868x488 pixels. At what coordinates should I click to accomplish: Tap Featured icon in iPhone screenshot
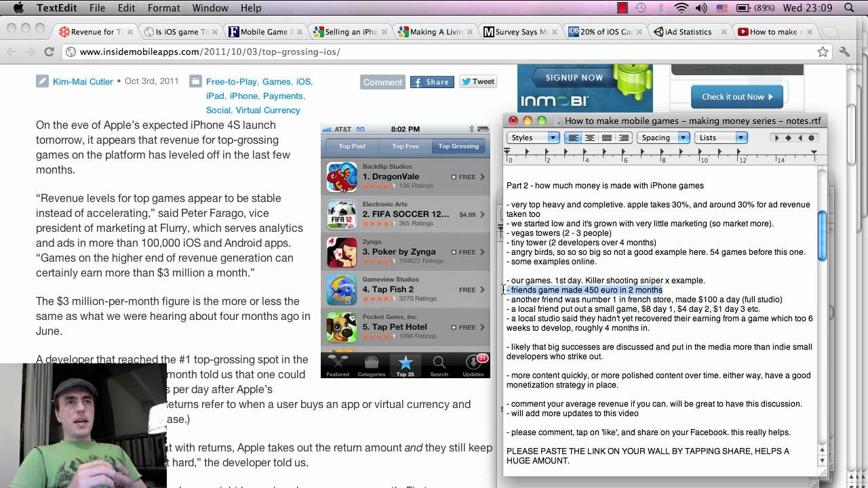(x=338, y=365)
